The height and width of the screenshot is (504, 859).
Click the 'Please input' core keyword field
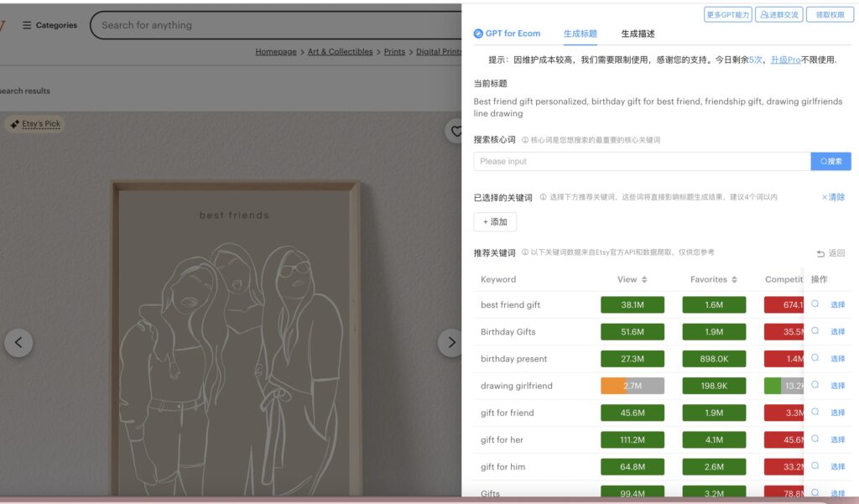click(x=642, y=161)
